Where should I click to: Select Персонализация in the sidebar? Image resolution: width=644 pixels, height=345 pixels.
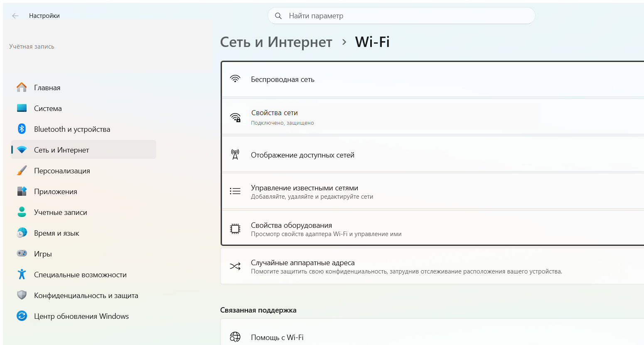[84, 170]
